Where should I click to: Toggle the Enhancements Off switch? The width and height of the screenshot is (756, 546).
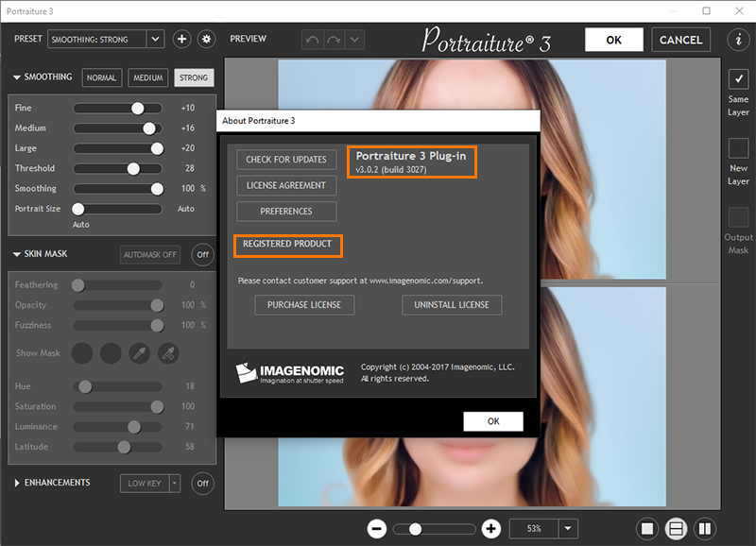[202, 483]
